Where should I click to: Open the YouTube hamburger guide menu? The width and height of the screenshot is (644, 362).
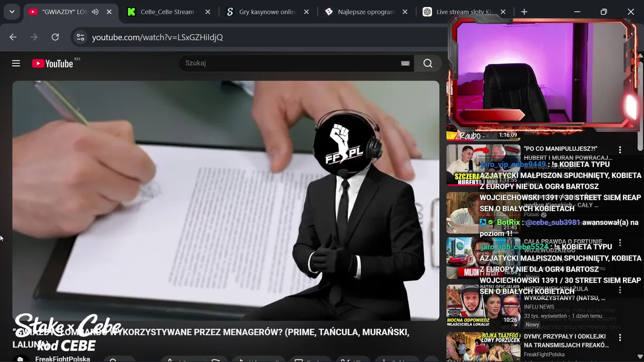16,63
